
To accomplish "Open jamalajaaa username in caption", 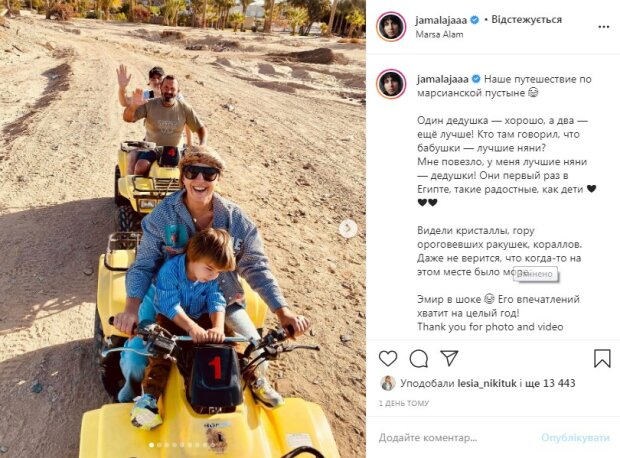I will tap(442, 79).
